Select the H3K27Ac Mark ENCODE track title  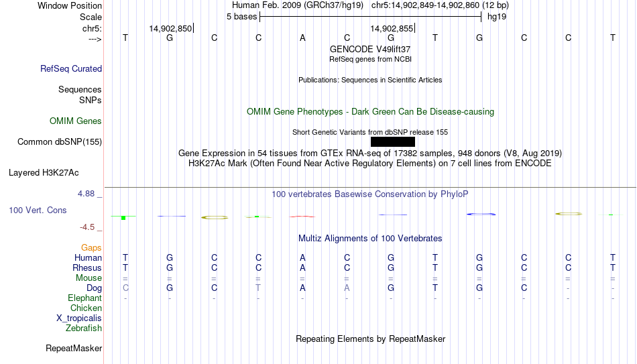(370, 164)
